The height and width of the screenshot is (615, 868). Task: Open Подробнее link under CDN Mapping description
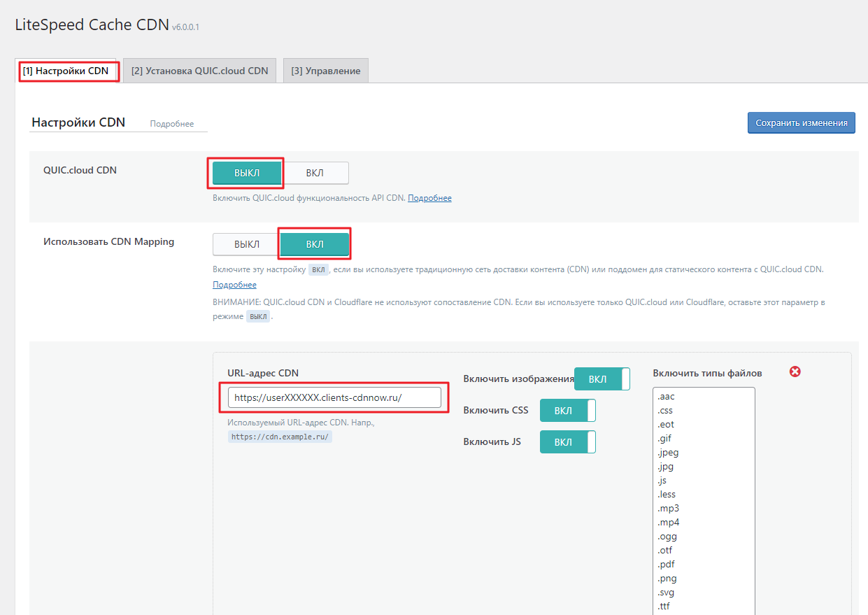[234, 285]
